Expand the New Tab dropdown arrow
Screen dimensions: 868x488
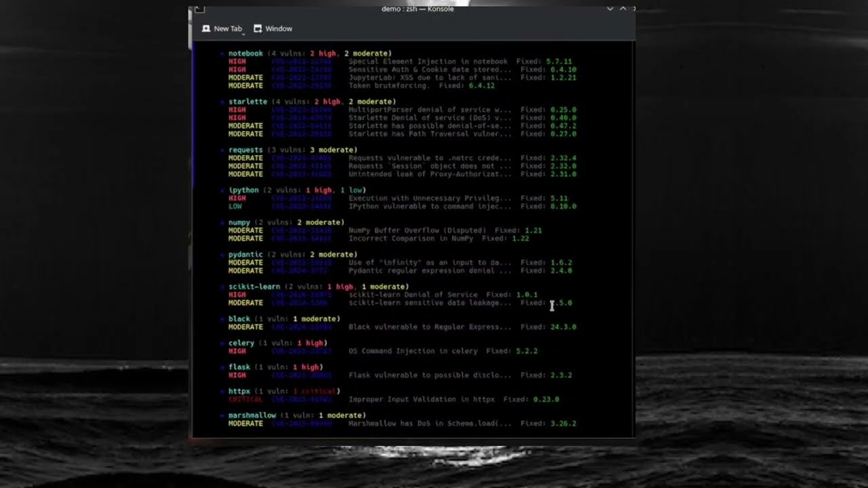[x=243, y=33]
